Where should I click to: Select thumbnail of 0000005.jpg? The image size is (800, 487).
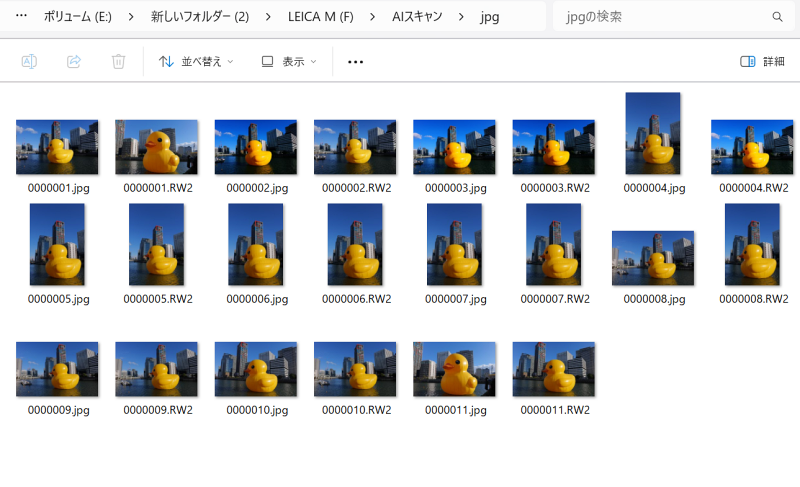(x=57, y=244)
